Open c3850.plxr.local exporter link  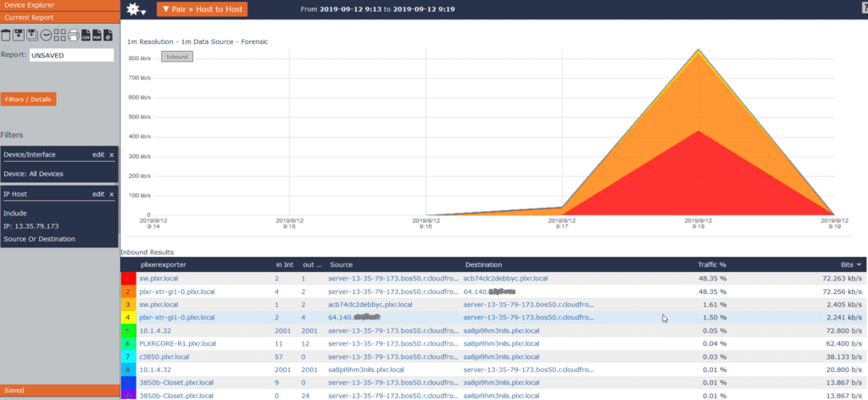[x=164, y=357]
